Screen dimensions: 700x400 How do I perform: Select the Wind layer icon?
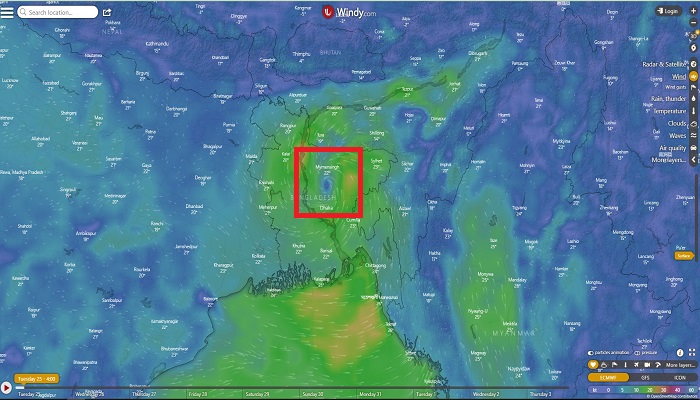tap(693, 76)
